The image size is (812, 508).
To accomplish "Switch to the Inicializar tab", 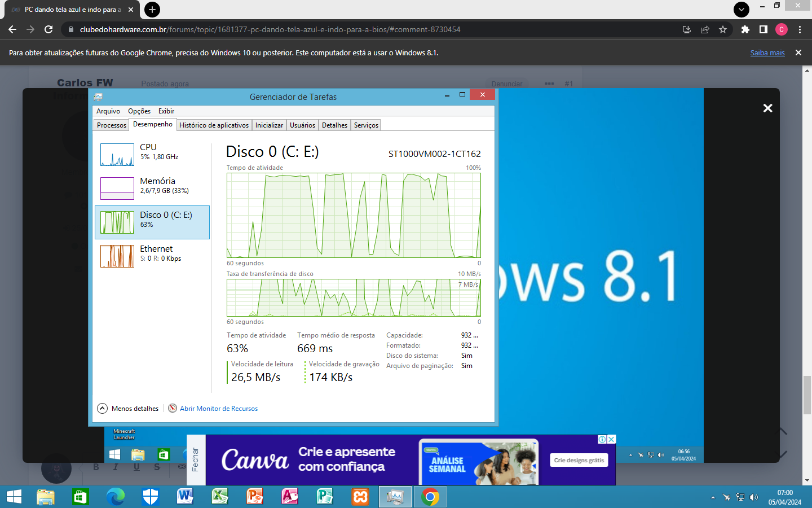I will [x=269, y=125].
